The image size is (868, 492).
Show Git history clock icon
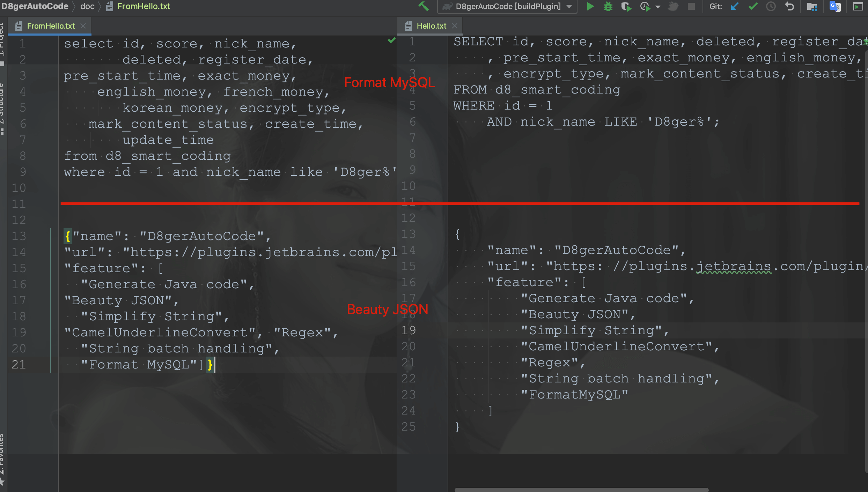771,6
